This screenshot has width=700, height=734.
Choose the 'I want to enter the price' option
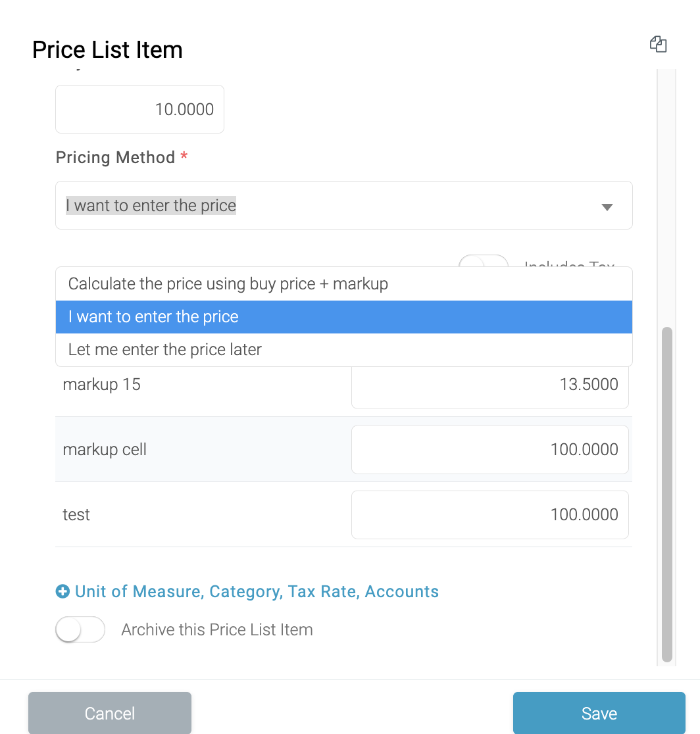[x=153, y=317]
